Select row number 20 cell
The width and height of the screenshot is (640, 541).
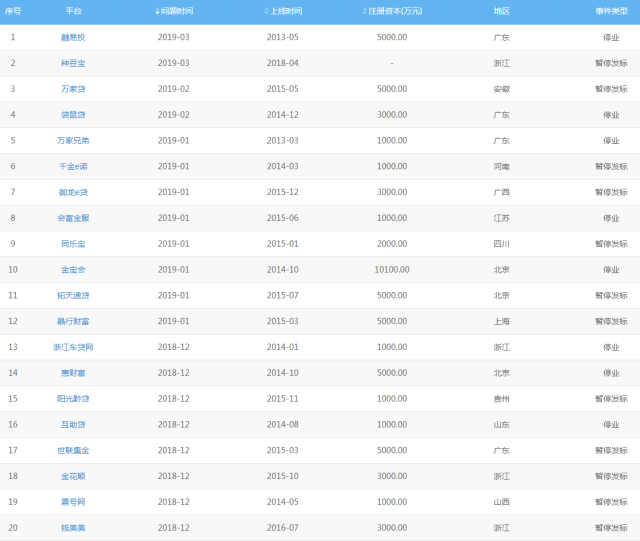tap(13, 528)
